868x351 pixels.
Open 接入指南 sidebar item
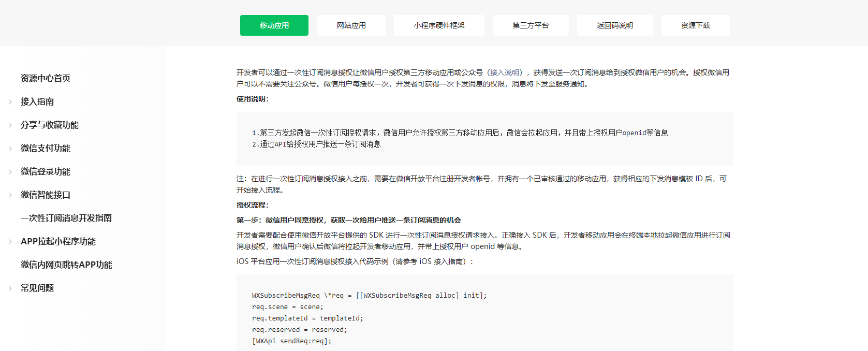pyautogui.click(x=37, y=101)
